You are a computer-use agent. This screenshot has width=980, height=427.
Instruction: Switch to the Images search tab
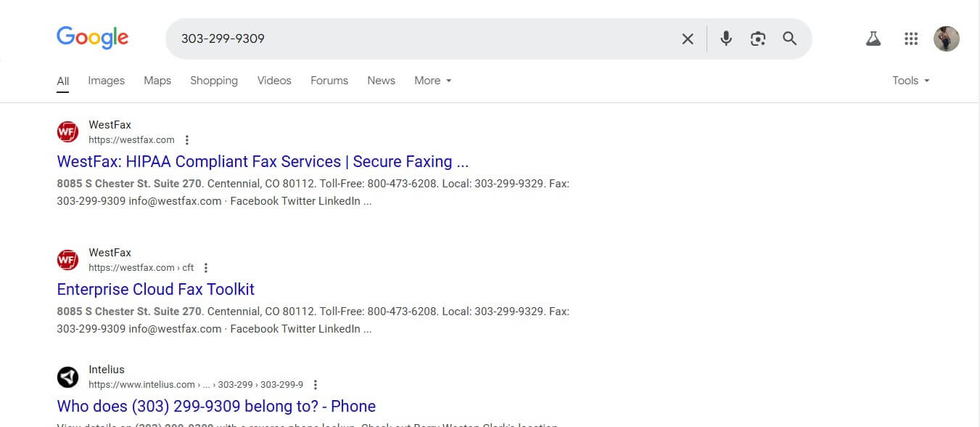click(x=106, y=81)
